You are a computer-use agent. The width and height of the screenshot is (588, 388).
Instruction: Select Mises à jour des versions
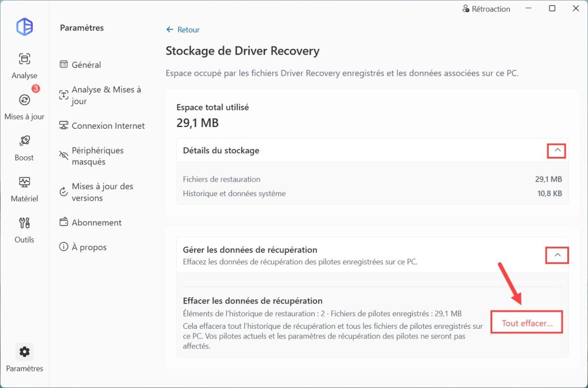tap(102, 192)
